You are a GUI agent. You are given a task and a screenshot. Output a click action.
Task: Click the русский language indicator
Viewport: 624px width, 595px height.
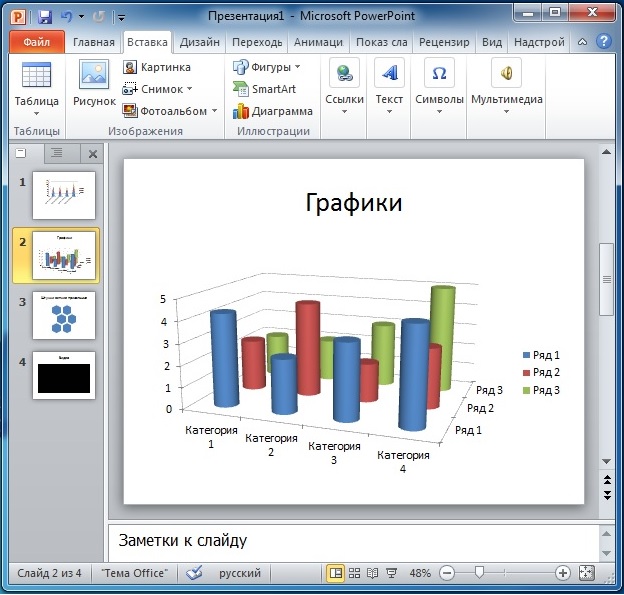(240, 573)
